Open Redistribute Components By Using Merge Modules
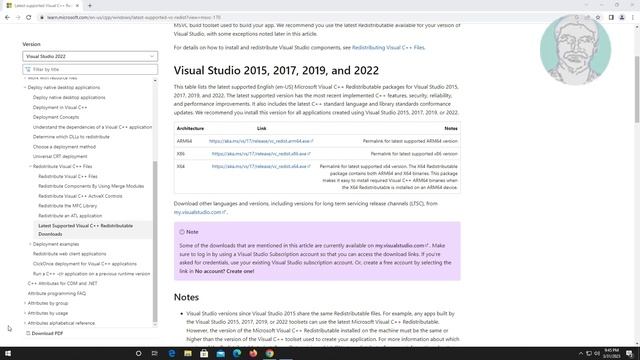The width and height of the screenshot is (640, 360). point(91,186)
